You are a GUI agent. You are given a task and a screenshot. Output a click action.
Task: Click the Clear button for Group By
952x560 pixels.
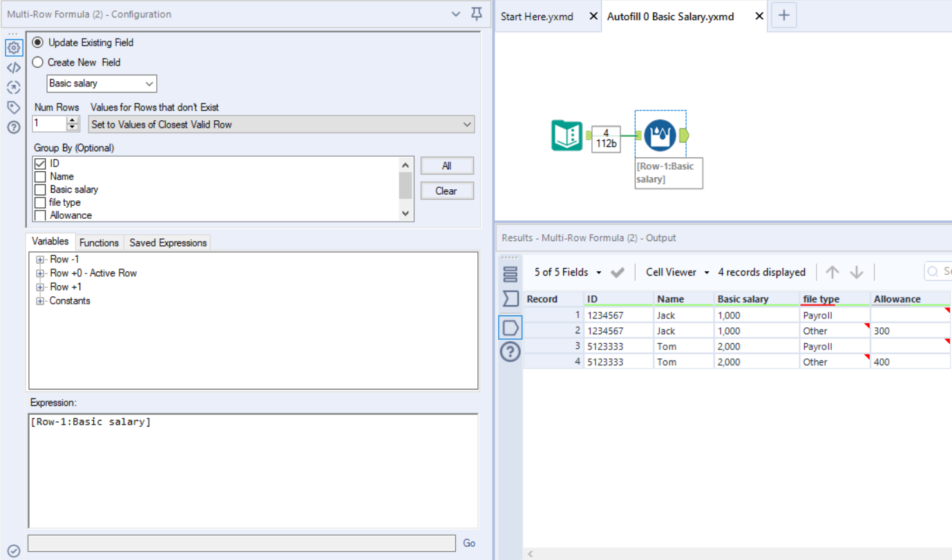point(446,190)
